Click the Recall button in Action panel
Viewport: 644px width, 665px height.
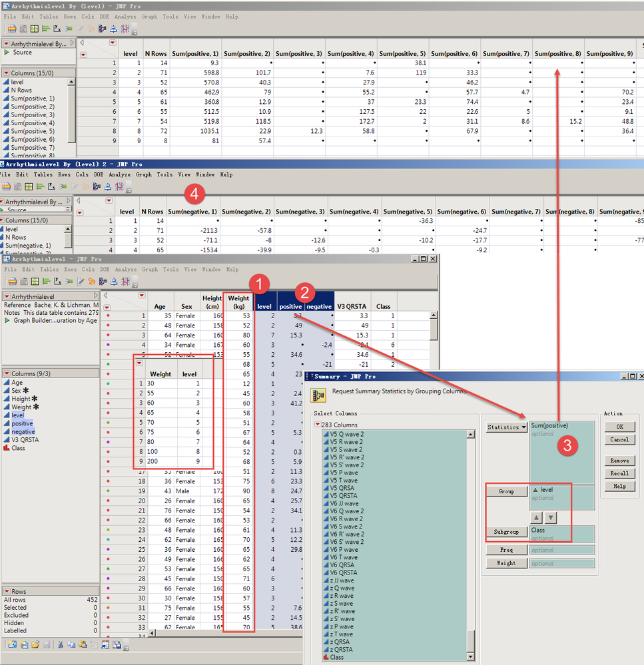pyautogui.click(x=619, y=473)
